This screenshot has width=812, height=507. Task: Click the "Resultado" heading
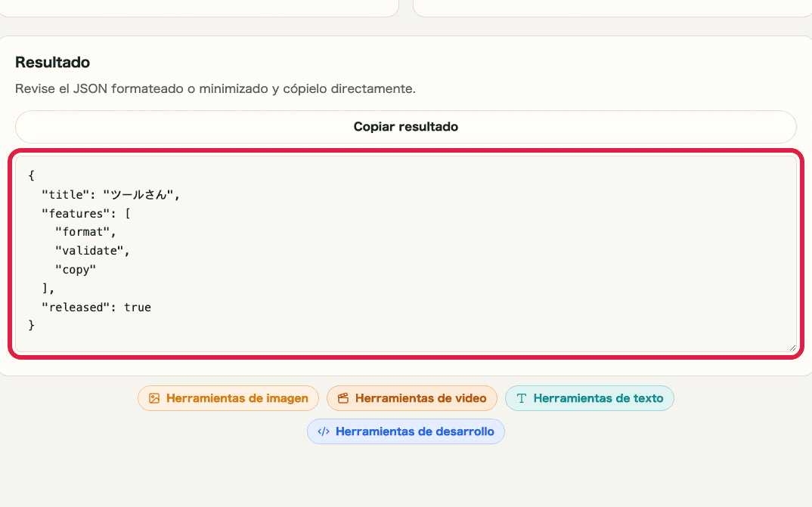[52, 63]
